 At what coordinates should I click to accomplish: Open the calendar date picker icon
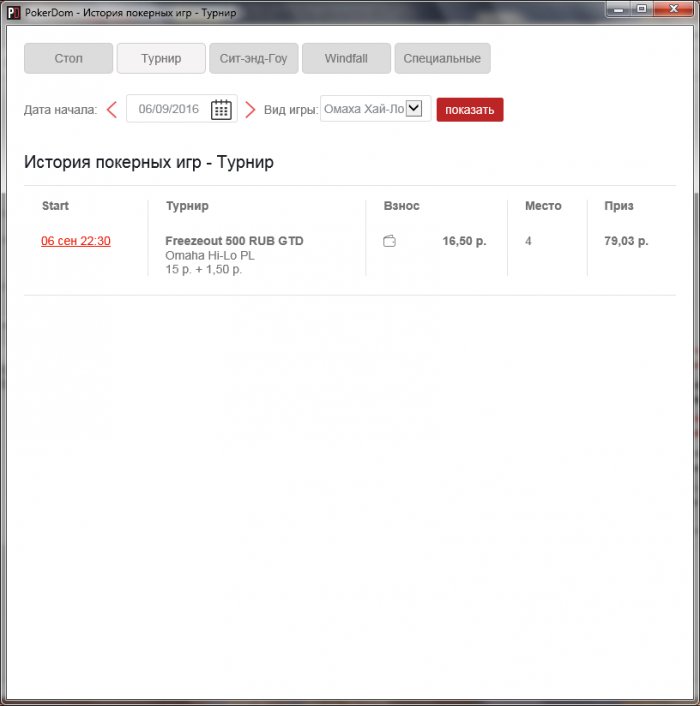point(221,109)
